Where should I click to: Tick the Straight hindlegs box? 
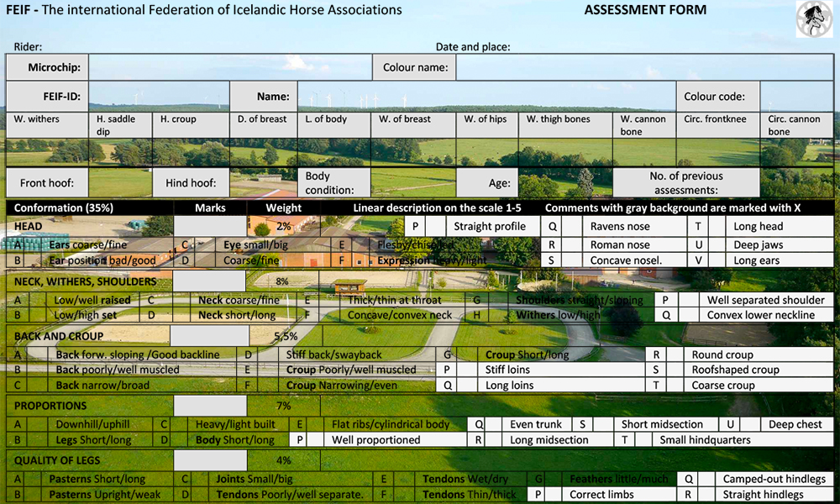point(706,495)
